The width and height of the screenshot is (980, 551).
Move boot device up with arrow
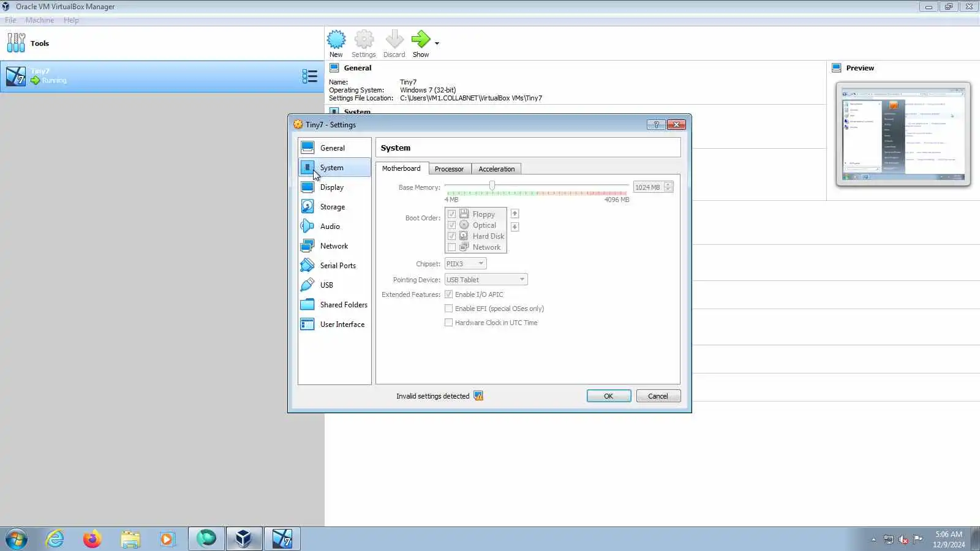514,214
